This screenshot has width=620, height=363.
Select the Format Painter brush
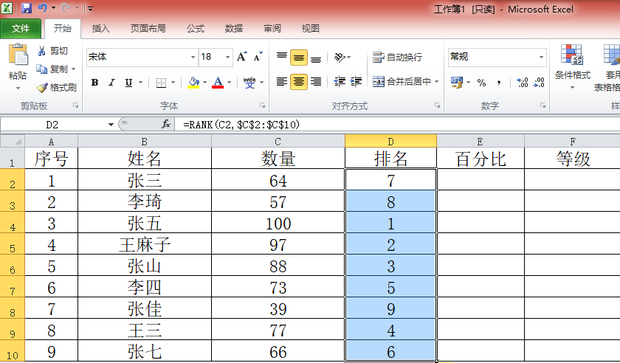42,87
